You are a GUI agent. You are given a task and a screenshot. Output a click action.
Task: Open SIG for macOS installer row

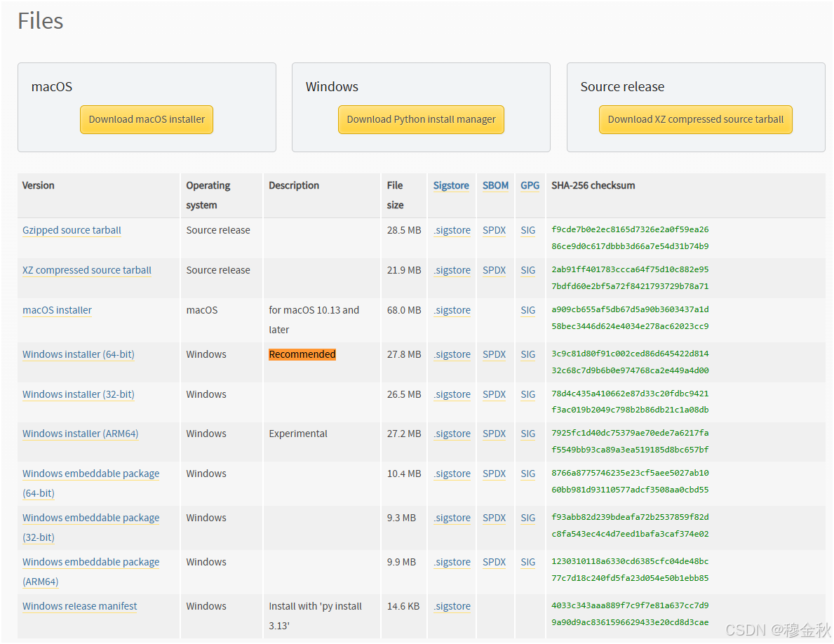(527, 310)
